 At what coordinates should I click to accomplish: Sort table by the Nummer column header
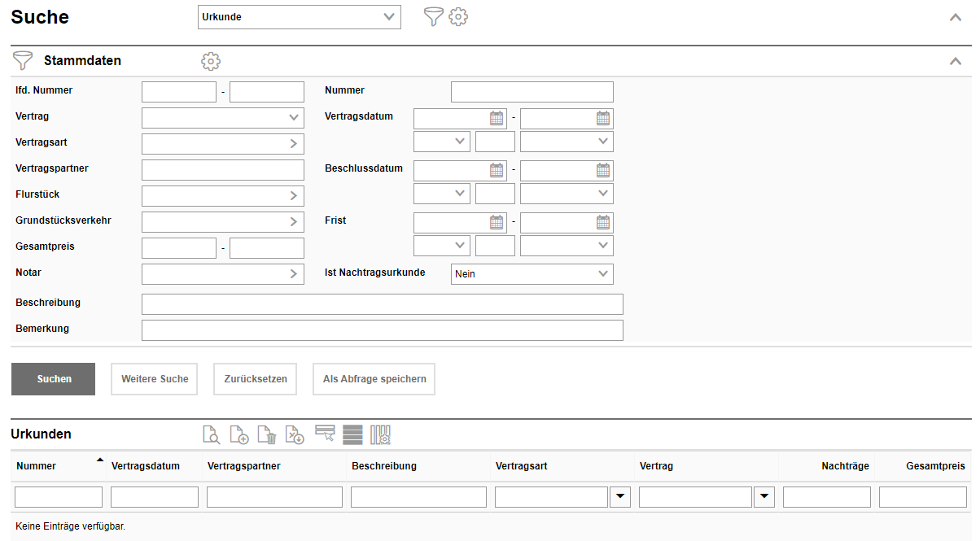(37, 466)
